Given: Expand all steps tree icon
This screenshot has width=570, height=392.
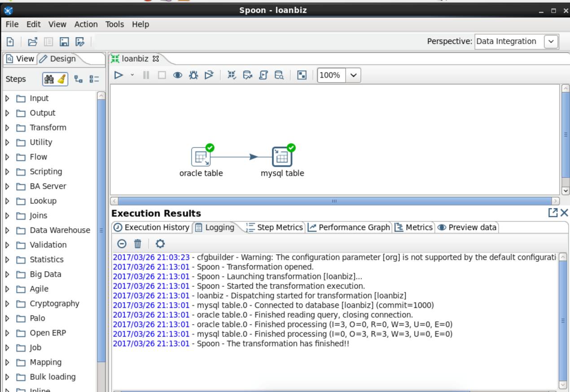Looking at the screenshot, I should [78, 79].
